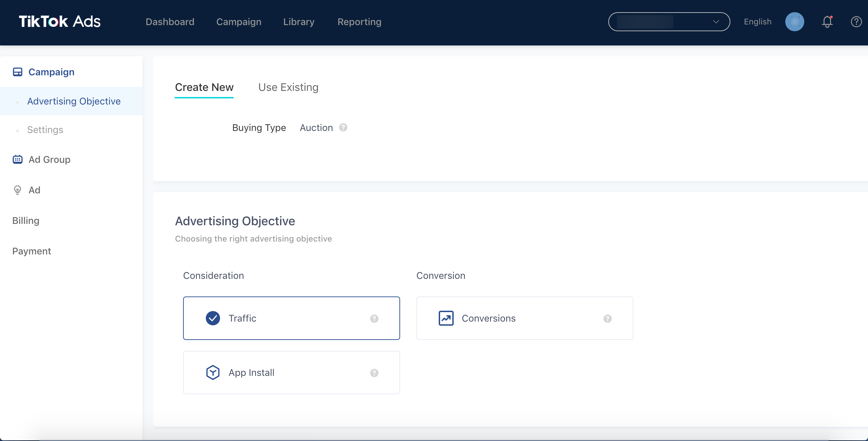Click the Ad sidebar icon
The width and height of the screenshot is (868, 441).
(17, 190)
